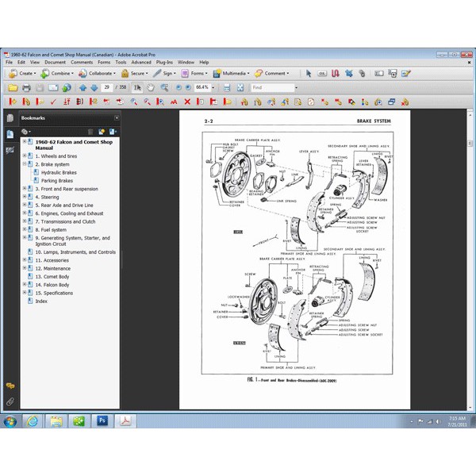Image resolution: width=476 pixels, height=476 pixels.
Task: Open the Multimedia dropdown
Action: tap(231, 74)
